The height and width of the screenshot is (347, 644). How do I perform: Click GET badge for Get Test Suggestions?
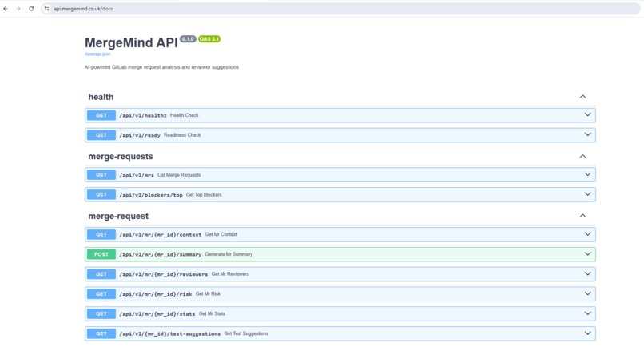101,333
